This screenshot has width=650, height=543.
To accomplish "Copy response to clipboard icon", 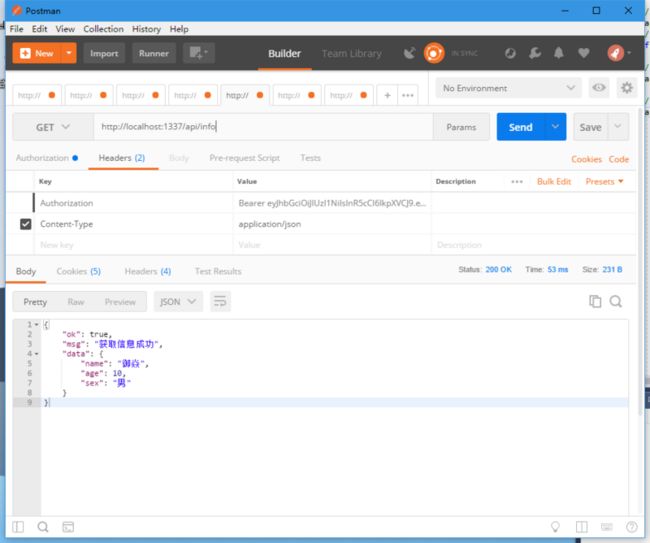I will (595, 301).
